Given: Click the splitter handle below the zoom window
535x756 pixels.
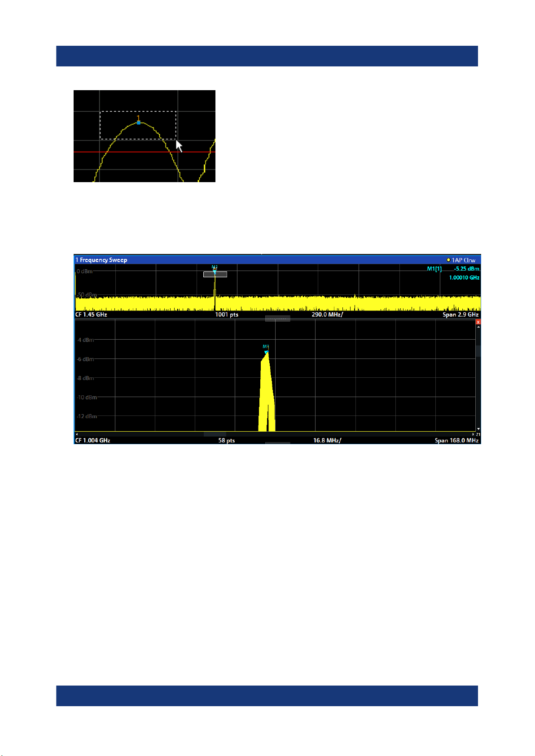Looking at the screenshot, I should (277, 443).
